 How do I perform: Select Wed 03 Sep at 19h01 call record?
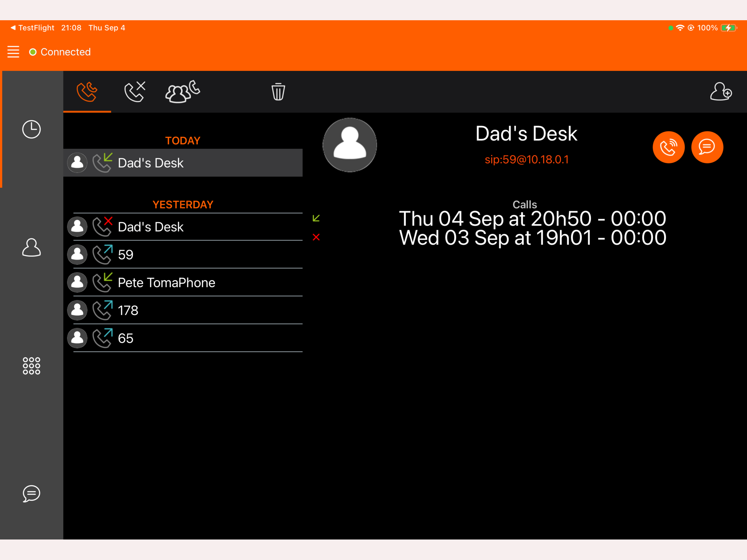[532, 238]
